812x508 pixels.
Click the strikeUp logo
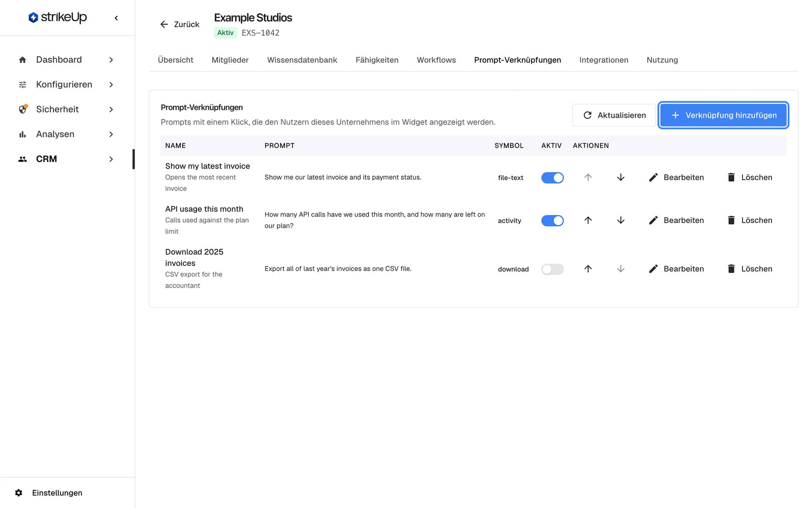click(x=58, y=18)
